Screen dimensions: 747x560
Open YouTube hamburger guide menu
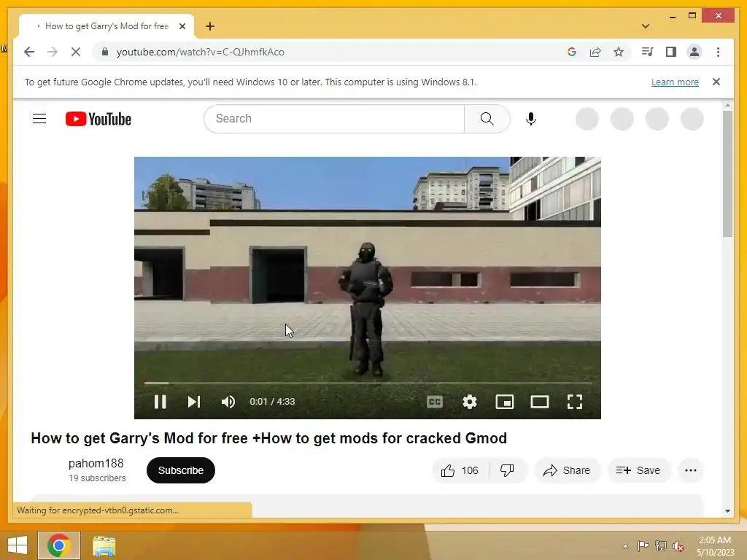(39, 119)
